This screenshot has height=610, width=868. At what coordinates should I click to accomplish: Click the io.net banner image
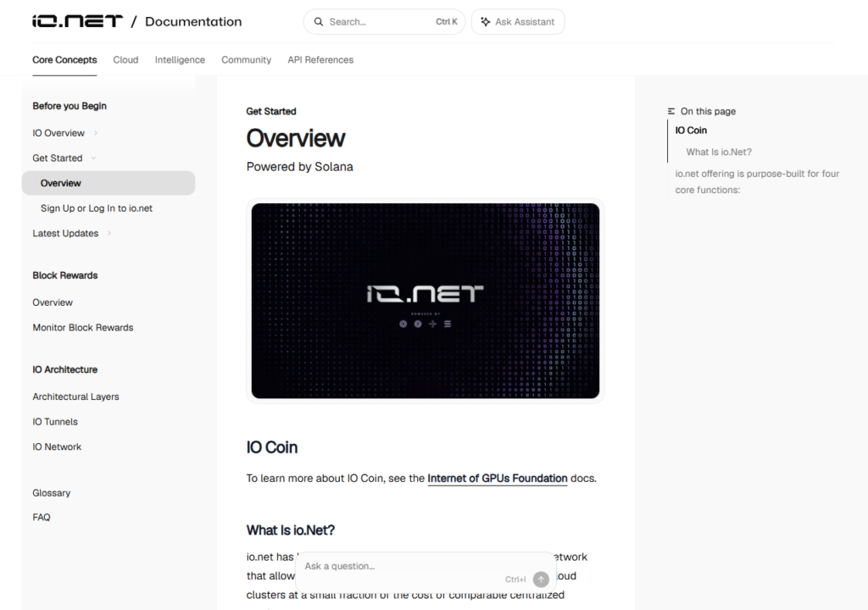click(x=426, y=301)
